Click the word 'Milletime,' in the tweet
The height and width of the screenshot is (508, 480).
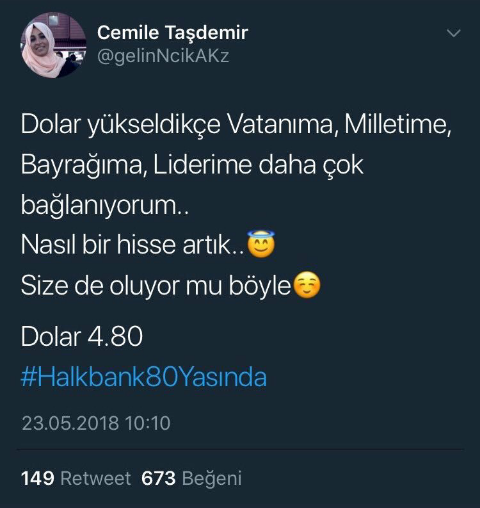(398, 124)
